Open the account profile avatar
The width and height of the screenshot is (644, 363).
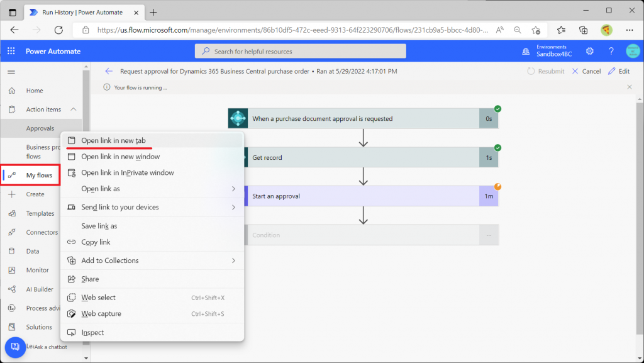click(x=633, y=52)
